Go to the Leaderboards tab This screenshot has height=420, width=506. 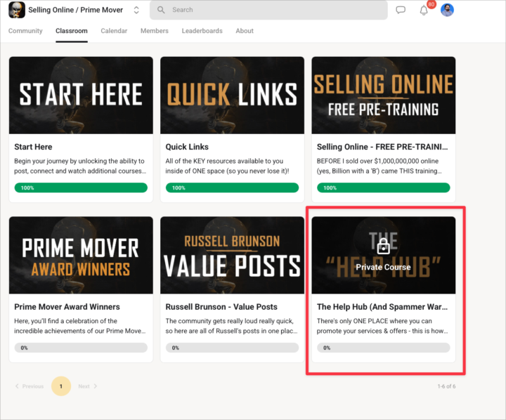(202, 31)
